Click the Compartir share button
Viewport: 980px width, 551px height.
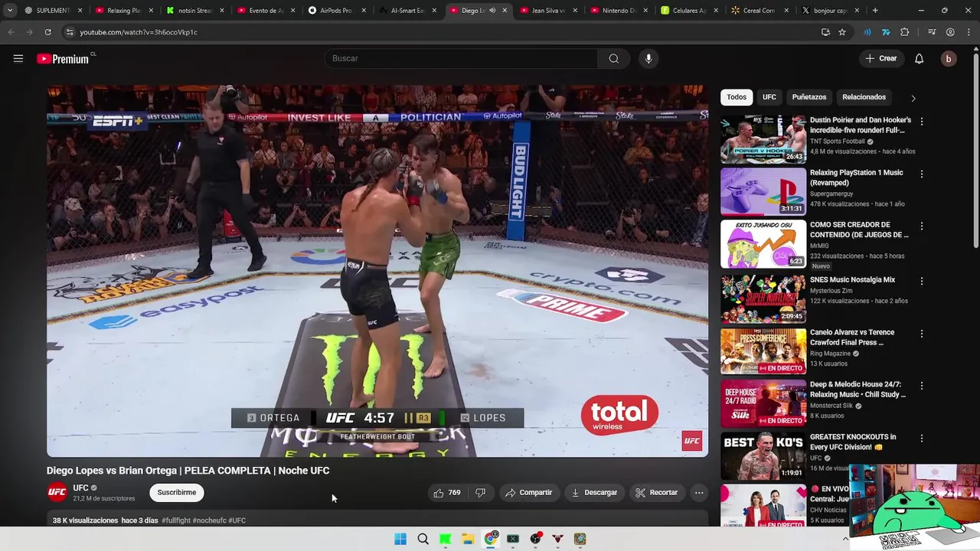coord(528,493)
